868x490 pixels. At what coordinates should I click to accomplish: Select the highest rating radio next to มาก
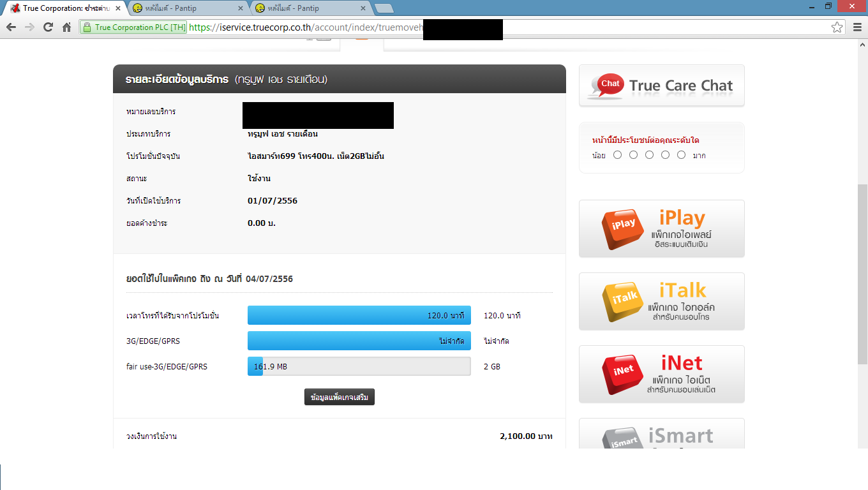coord(681,155)
